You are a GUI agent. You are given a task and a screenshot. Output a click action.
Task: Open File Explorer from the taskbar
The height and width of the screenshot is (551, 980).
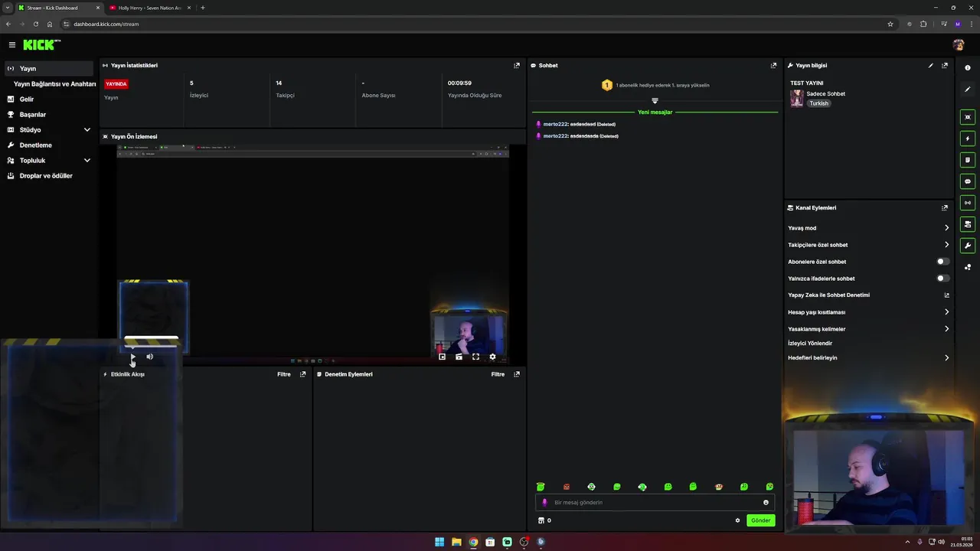tap(456, 542)
